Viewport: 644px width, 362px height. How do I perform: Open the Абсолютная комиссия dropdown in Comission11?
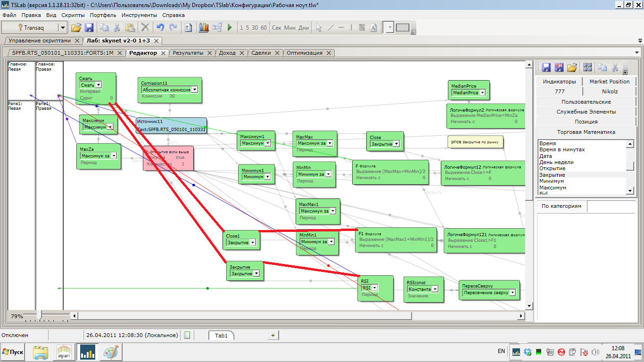(x=194, y=89)
